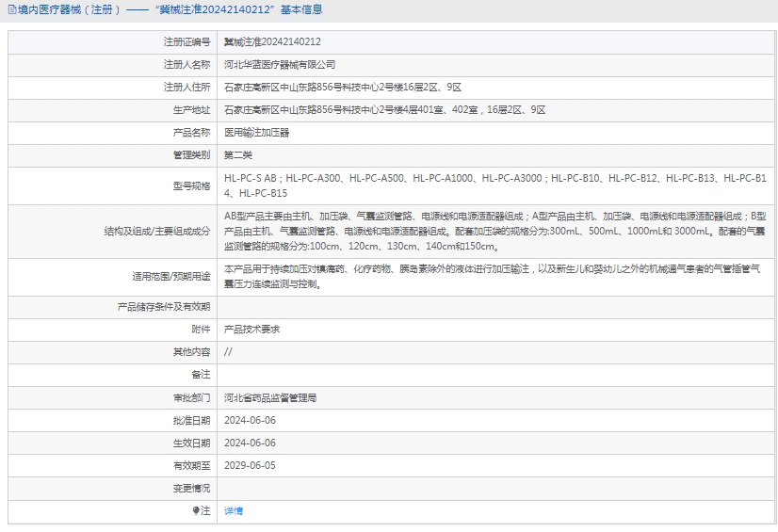Click the 生产地址 production address value
Screen dimensions: 778x532
384,110
